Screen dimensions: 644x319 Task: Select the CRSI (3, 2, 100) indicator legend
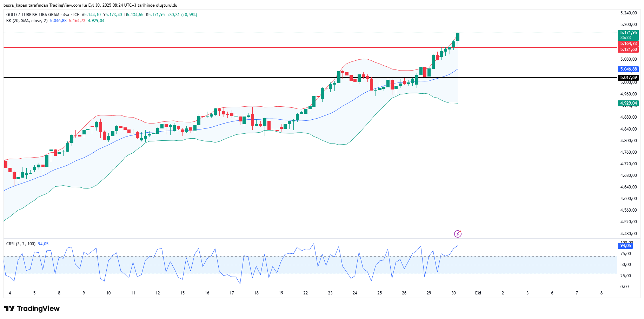click(x=21, y=244)
